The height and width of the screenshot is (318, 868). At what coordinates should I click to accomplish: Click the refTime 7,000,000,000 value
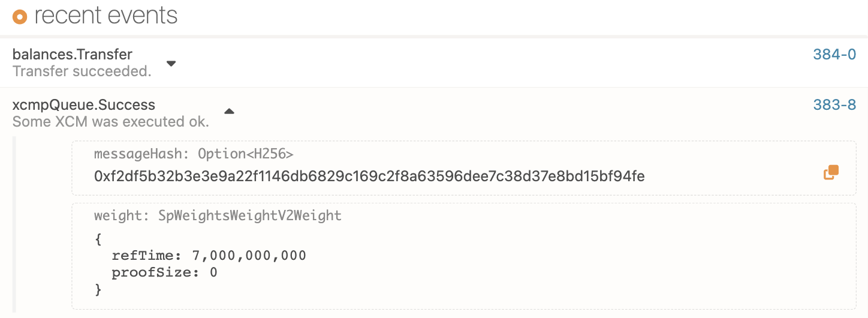(249, 256)
